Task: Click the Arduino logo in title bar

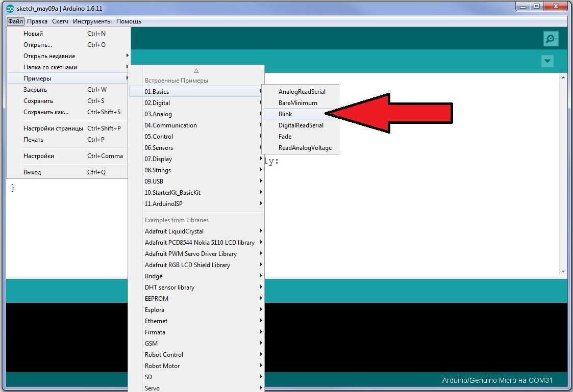Action: pyautogui.click(x=10, y=8)
